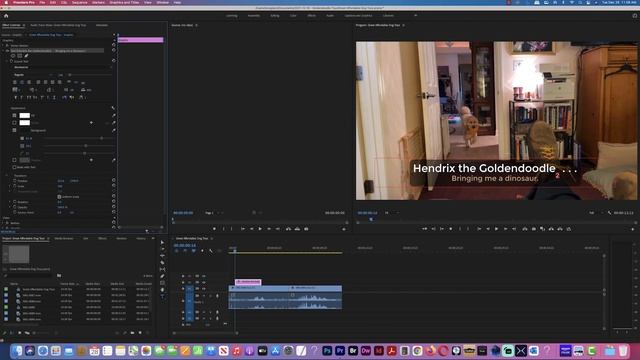This screenshot has width=640, height=360.
Task: Click the Project panel search field
Action: click(29, 276)
